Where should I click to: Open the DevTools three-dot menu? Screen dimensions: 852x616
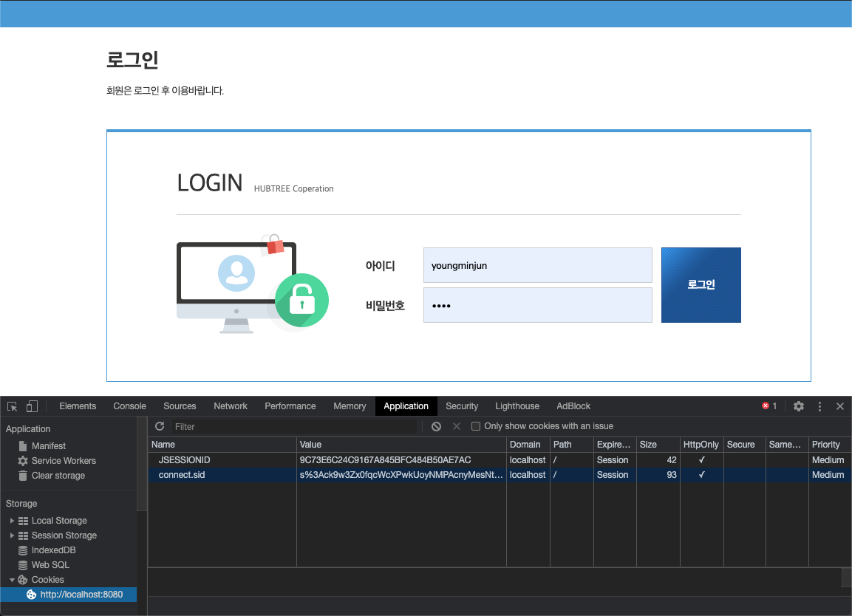[x=819, y=406]
